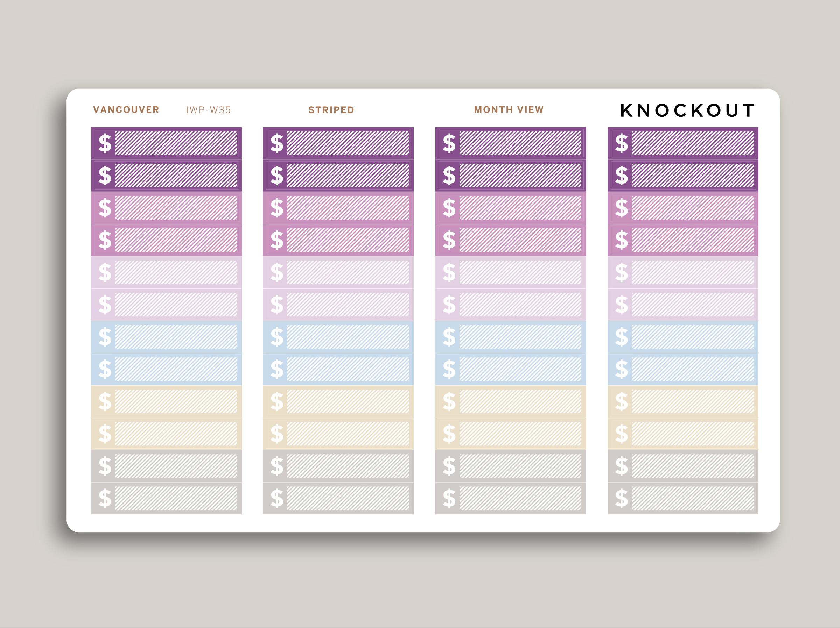Click the IWP-W35 product code

pos(209,110)
